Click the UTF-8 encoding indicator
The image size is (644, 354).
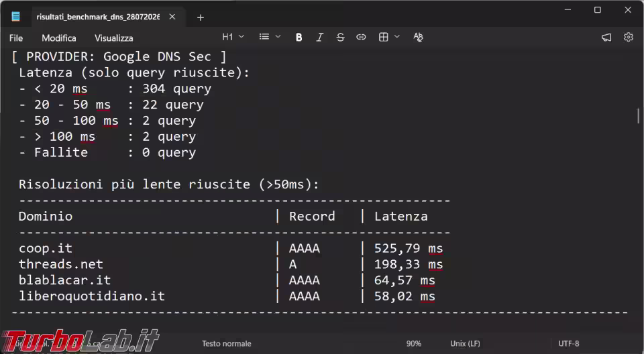568,344
